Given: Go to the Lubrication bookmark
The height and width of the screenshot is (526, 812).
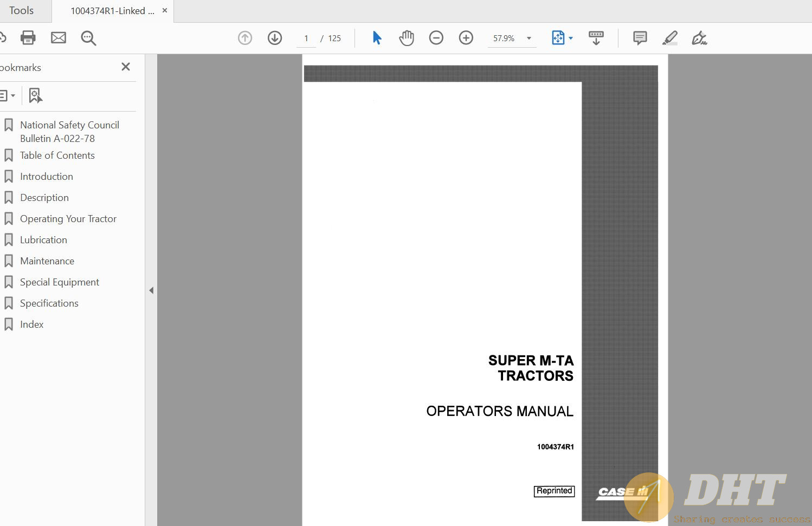Looking at the screenshot, I should 43,240.
